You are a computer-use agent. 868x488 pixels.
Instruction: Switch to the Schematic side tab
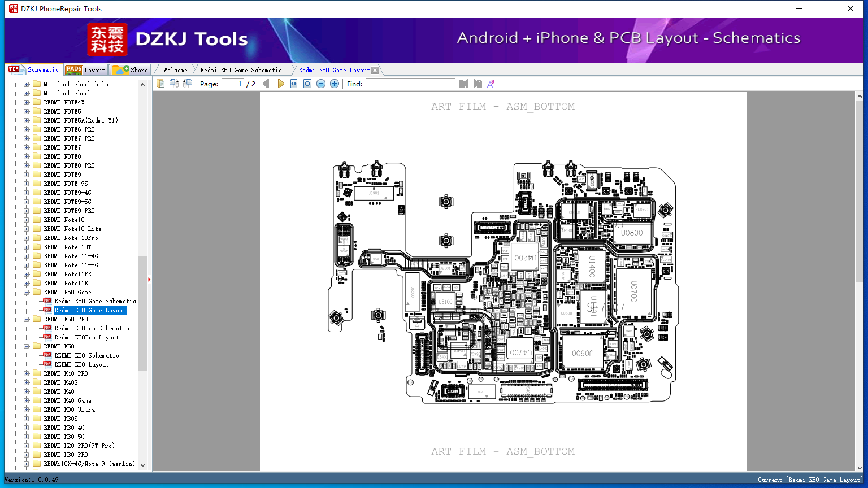pyautogui.click(x=34, y=69)
